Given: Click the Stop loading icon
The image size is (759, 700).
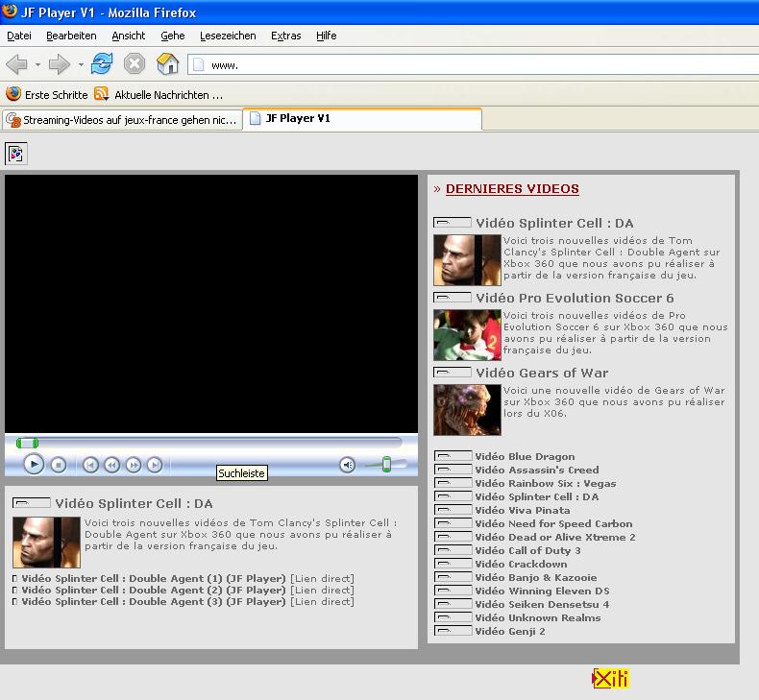Looking at the screenshot, I should 135,64.
